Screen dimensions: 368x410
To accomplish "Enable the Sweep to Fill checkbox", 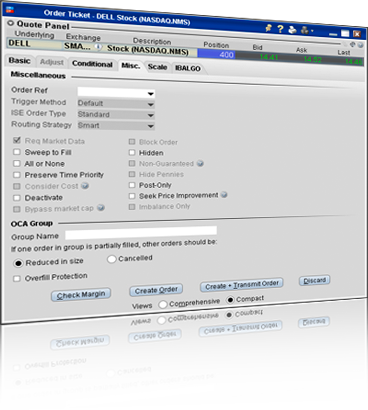I will click(x=16, y=152).
